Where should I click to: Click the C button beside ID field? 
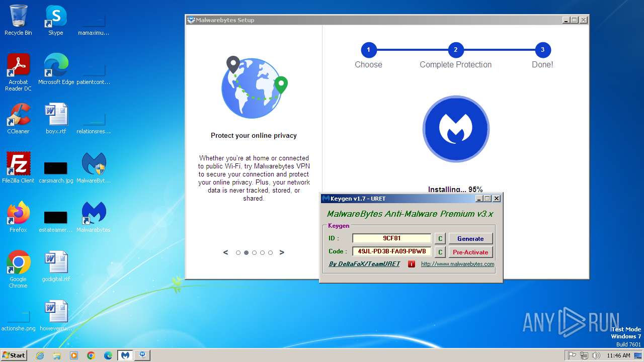(x=440, y=239)
